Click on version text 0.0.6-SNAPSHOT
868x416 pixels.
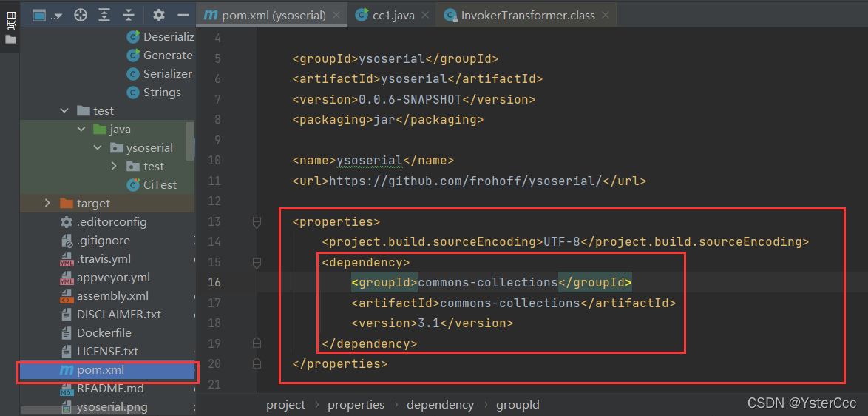(411, 99)
